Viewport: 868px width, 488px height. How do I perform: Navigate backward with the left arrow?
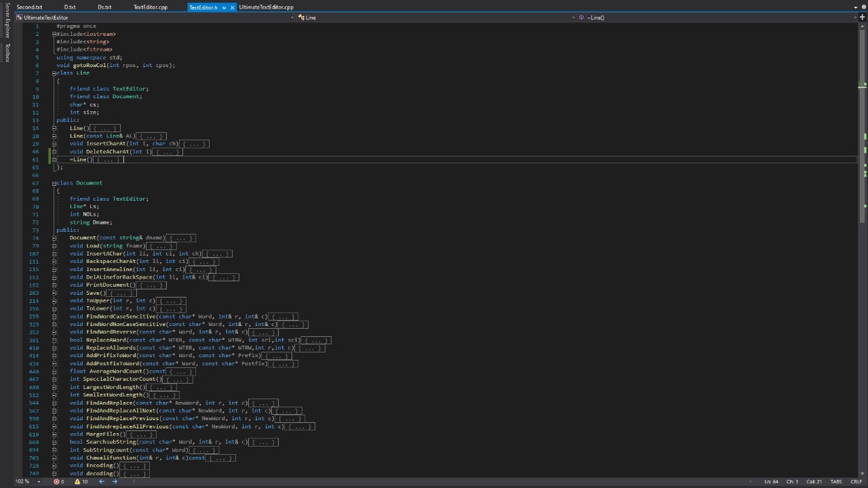tap(102, 481)
